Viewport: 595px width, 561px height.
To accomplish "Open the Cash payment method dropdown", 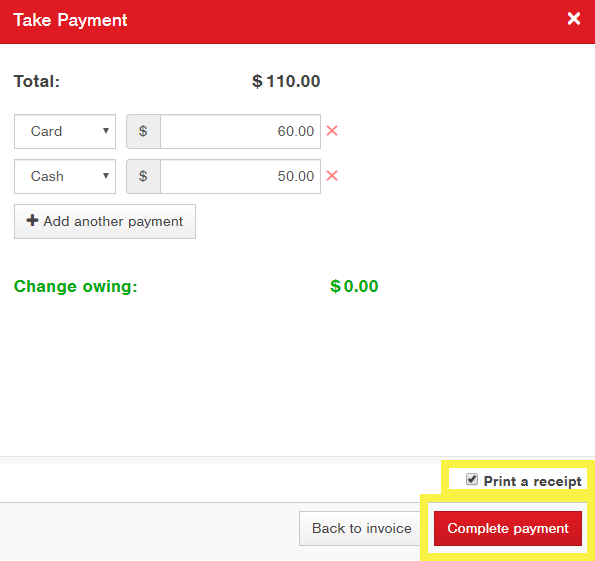I will point(65,176).
